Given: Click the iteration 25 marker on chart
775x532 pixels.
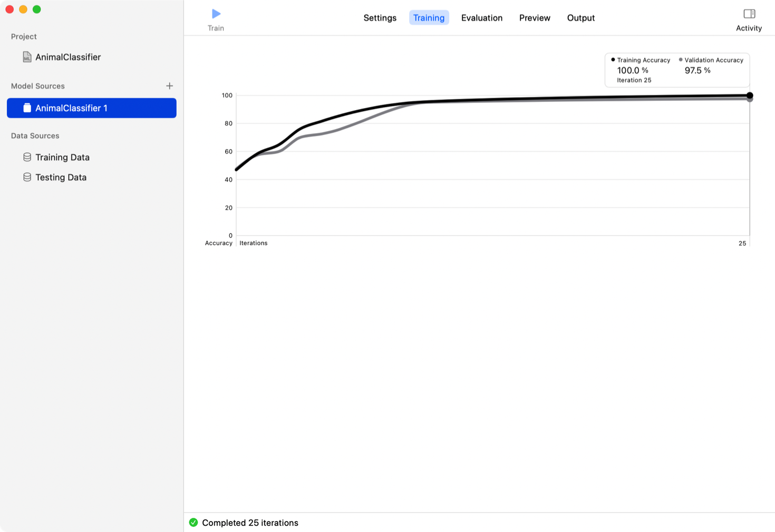Looking at the screenshot, I should (x=749, y=96).
